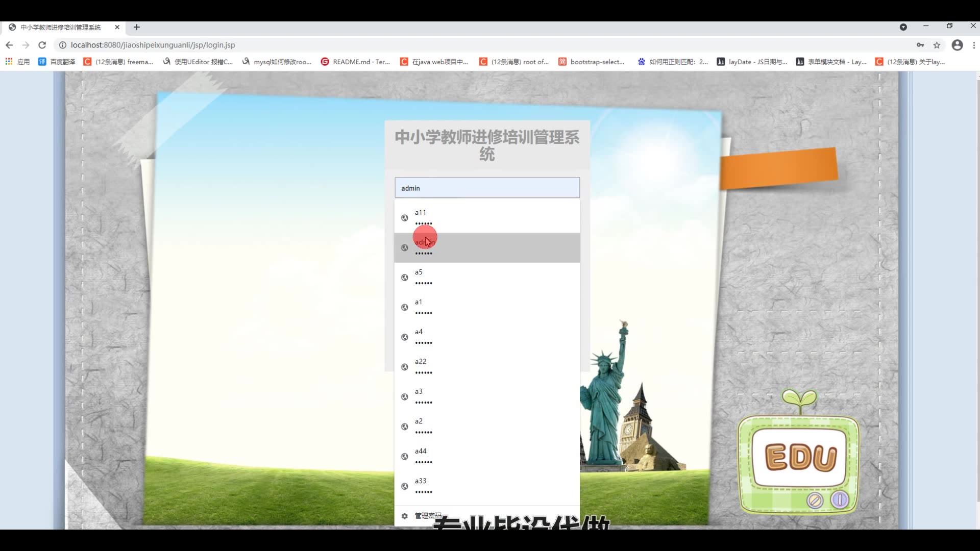Click the globe icon beside a5
980x551 pixels.
(x=405, y=278)
